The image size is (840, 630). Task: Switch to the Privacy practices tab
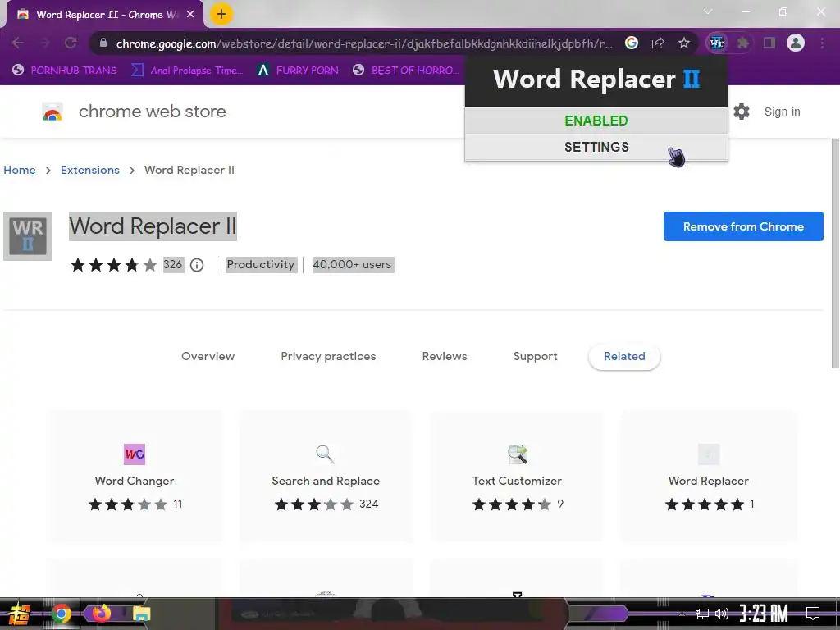(328, 356)
